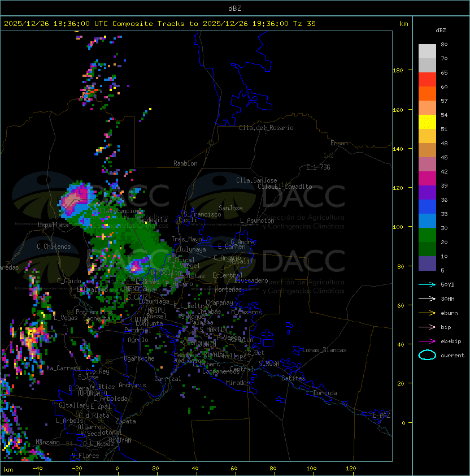The image size is (470, 476).
Task: Click the -40 km horizontal axis tick
Action: pos(37,469)
